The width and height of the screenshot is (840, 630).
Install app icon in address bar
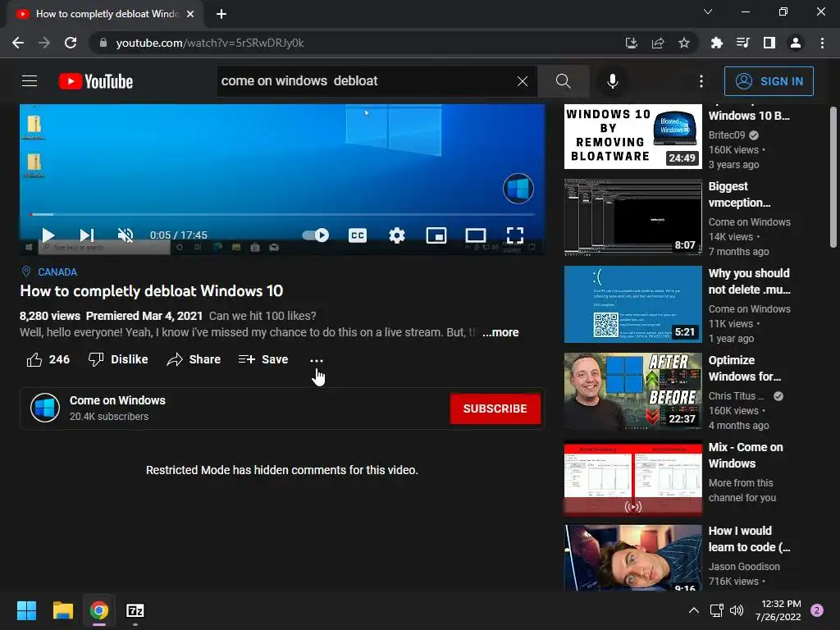632,43
